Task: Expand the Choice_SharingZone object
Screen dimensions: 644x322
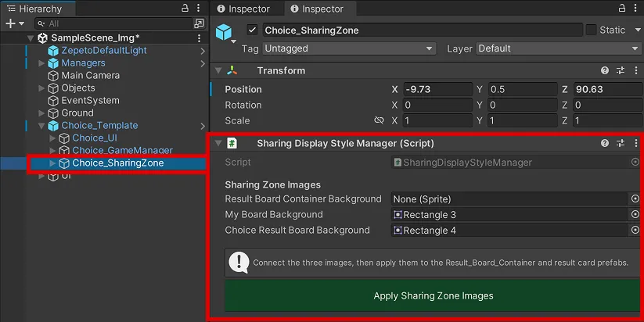Action: 52,163
